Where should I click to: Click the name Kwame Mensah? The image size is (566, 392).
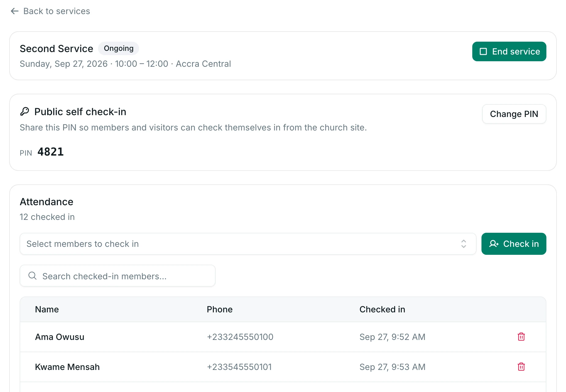[x=67, y=367]
